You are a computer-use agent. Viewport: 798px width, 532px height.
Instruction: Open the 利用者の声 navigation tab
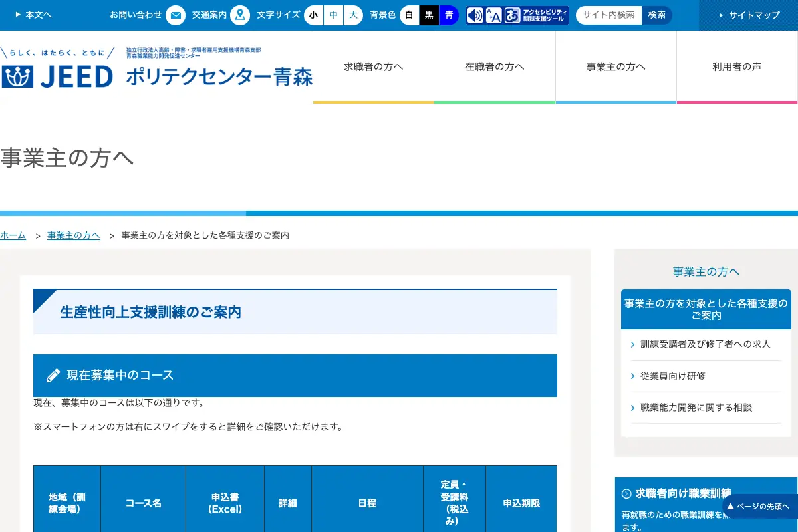pyautogui.click(x=737, y=67)
